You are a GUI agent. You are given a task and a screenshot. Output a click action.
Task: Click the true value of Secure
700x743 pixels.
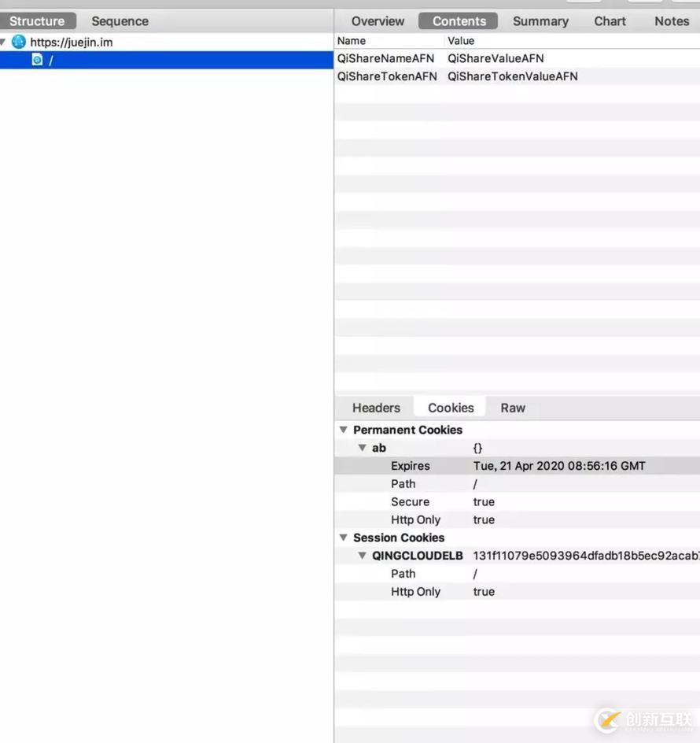484,502
